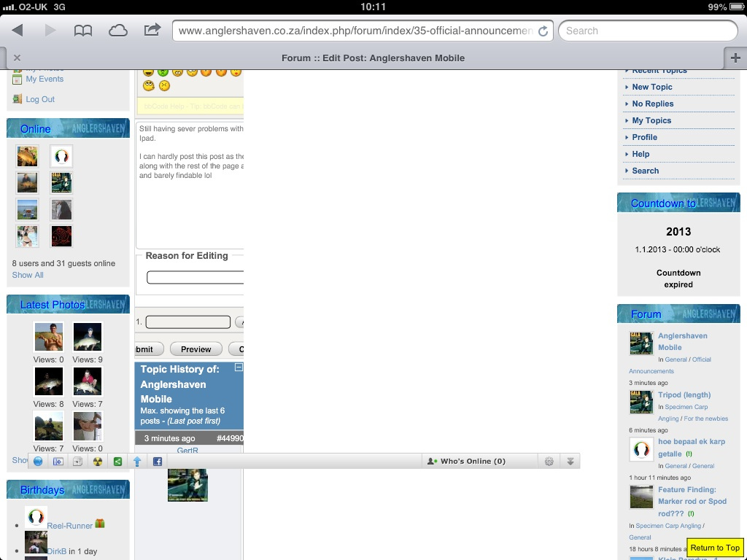Open forum Search menu item

[645, 171]
